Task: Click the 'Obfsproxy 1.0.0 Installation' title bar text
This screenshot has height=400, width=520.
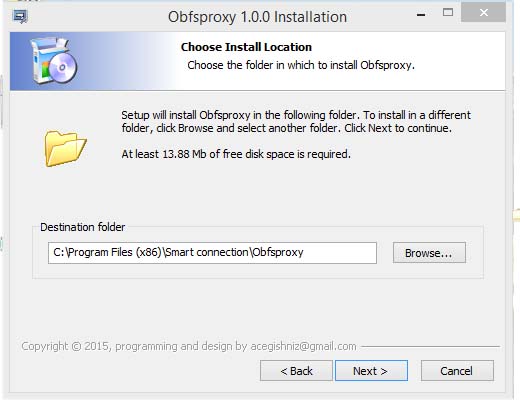Action: point(257,17)
